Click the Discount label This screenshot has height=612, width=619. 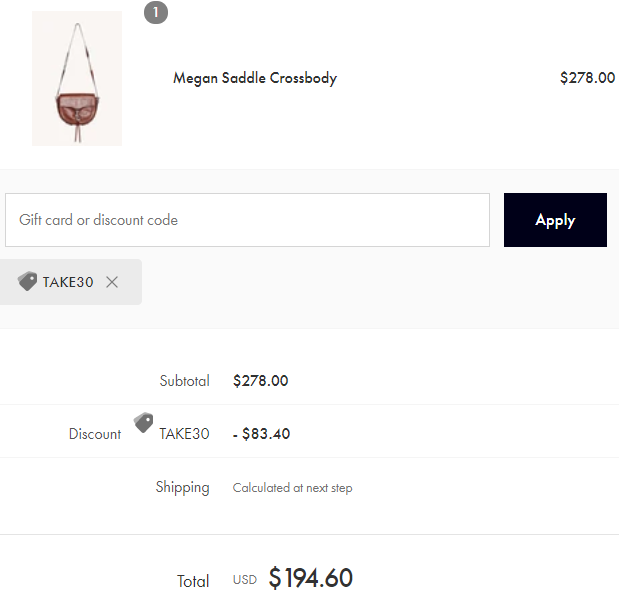tap(95, 434)
